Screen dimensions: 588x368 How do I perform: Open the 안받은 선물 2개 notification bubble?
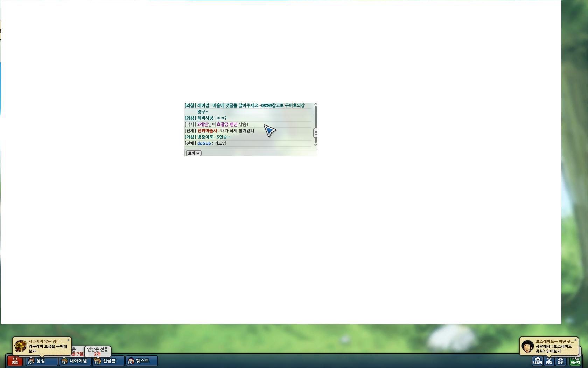pyautogui.click(x=98, y=352)
